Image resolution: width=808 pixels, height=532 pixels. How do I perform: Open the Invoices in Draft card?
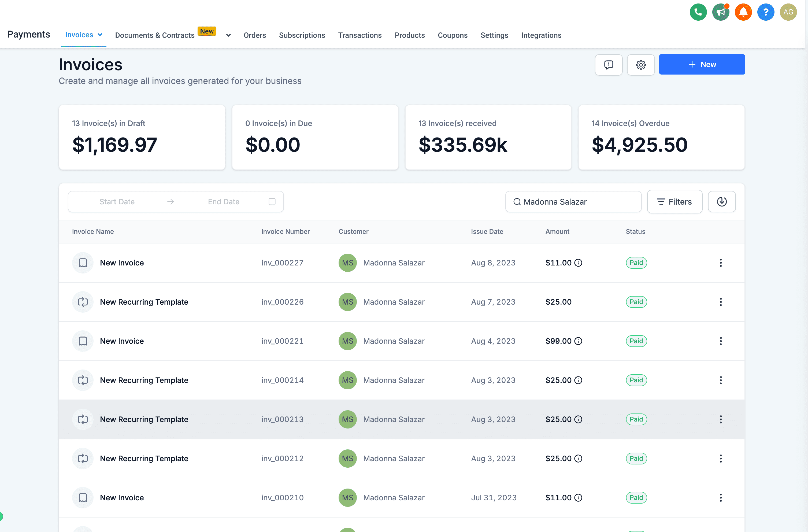[142, 138]
